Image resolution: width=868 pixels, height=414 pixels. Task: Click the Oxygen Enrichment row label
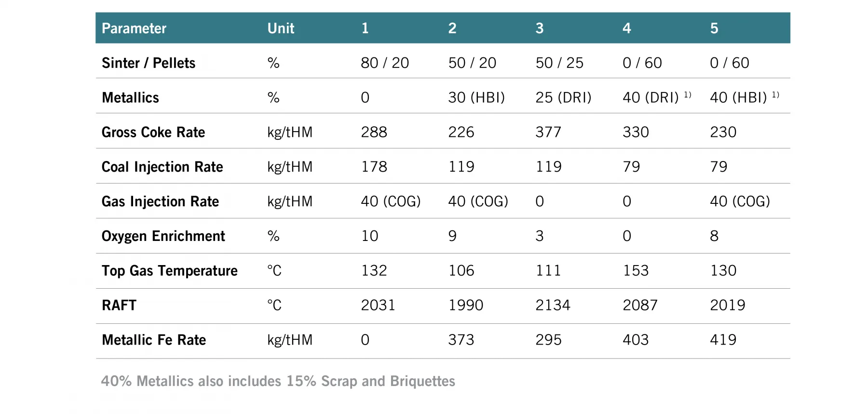163,237
